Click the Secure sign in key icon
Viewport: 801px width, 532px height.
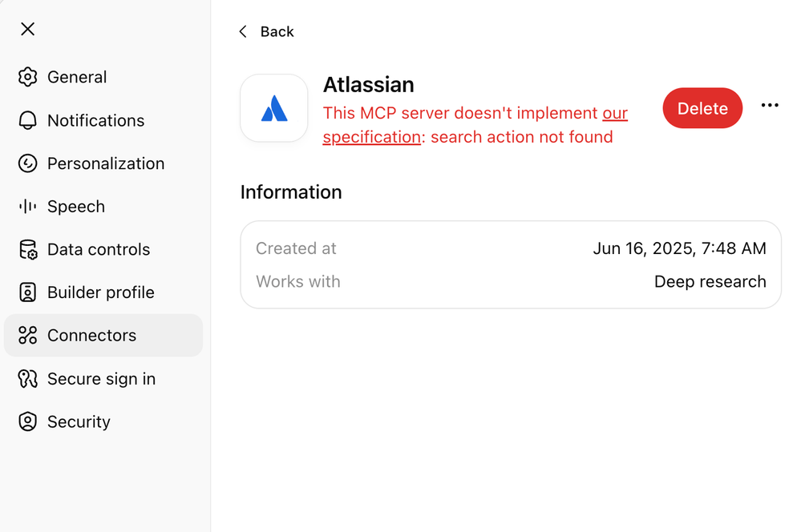[27, 379]
